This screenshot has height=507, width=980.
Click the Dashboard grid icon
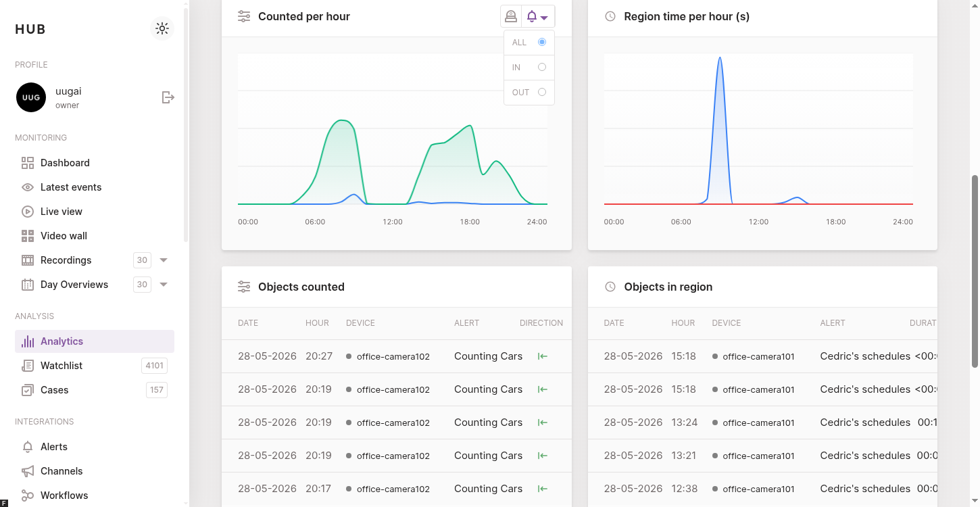28,163
